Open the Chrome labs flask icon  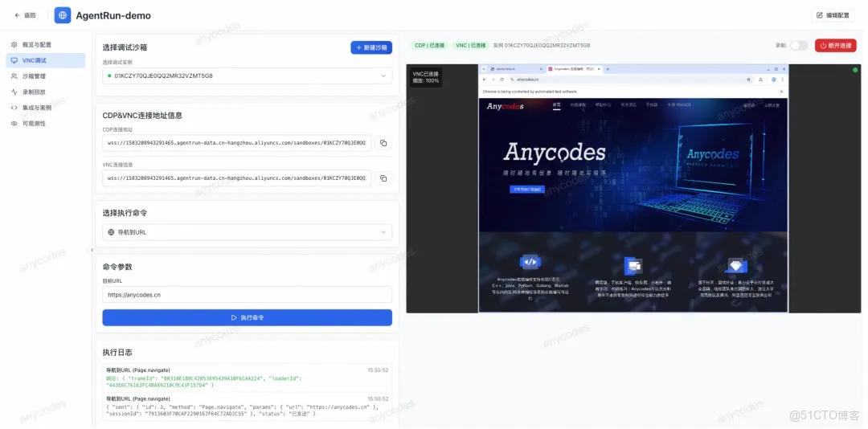(760, 80)
